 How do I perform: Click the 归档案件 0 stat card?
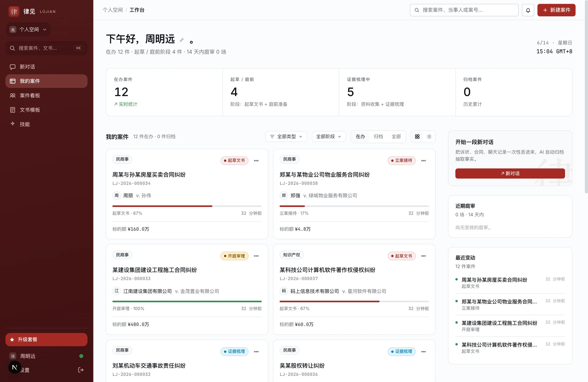point(514,92)
